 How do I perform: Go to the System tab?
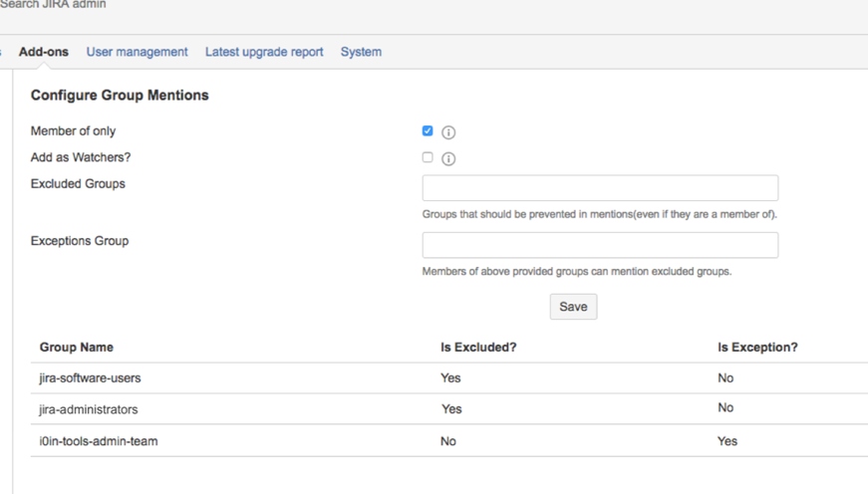(361, 52)
